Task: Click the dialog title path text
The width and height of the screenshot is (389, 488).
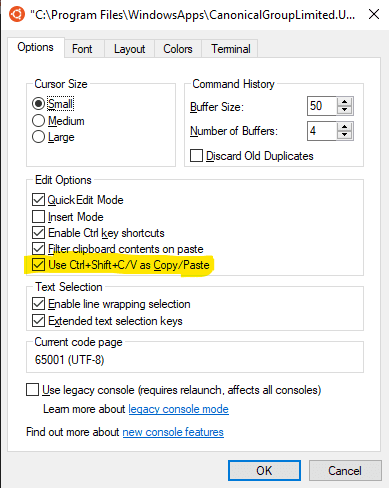Action: click(193, 15)
